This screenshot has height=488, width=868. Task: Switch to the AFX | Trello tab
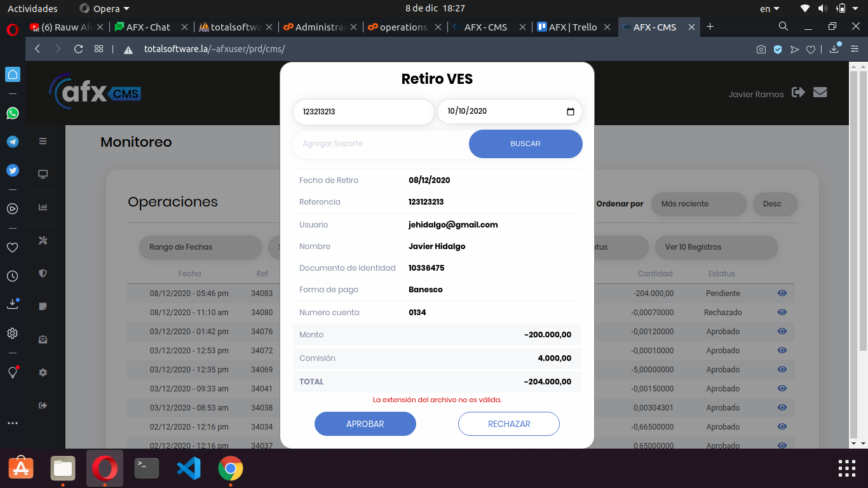coord(573,27)
